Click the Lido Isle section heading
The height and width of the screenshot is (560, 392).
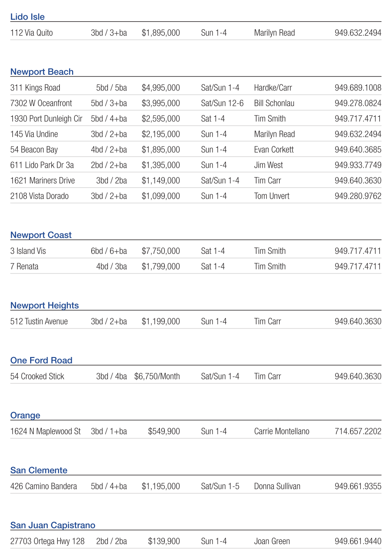point(27,17)
